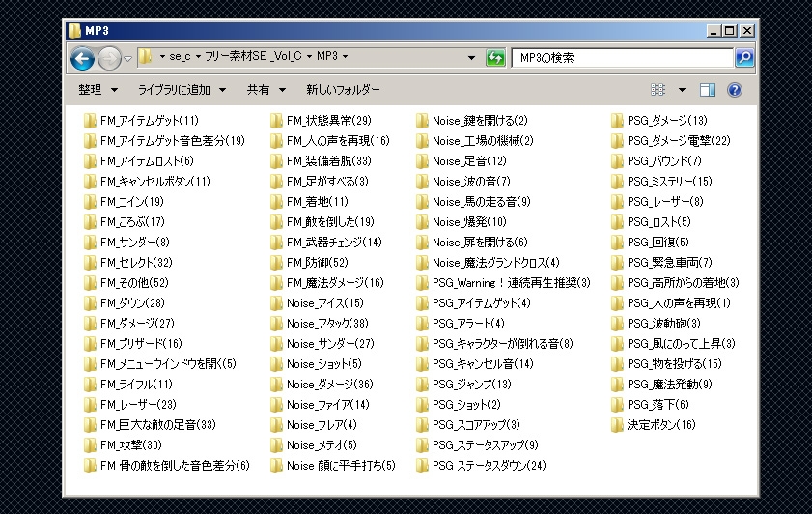
Task: Click the Back navigation arrow button
Action: pyautogui.click(x=83, y=58)
